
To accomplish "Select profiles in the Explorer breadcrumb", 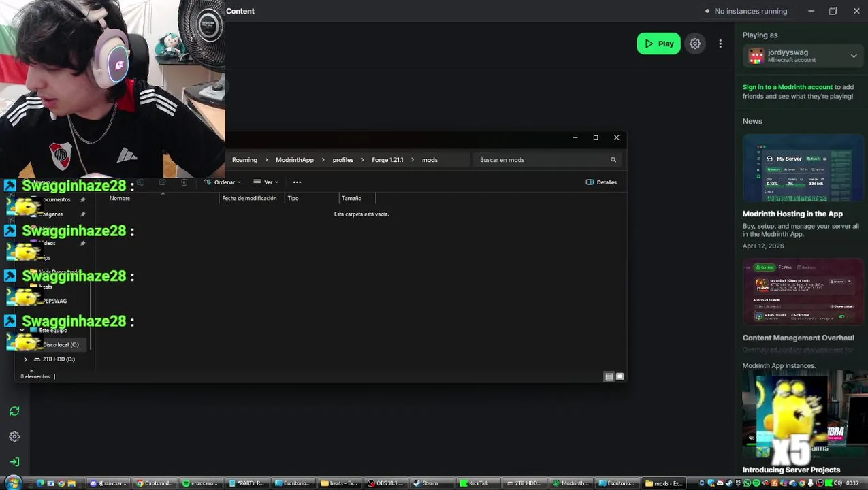I will 342,160.
